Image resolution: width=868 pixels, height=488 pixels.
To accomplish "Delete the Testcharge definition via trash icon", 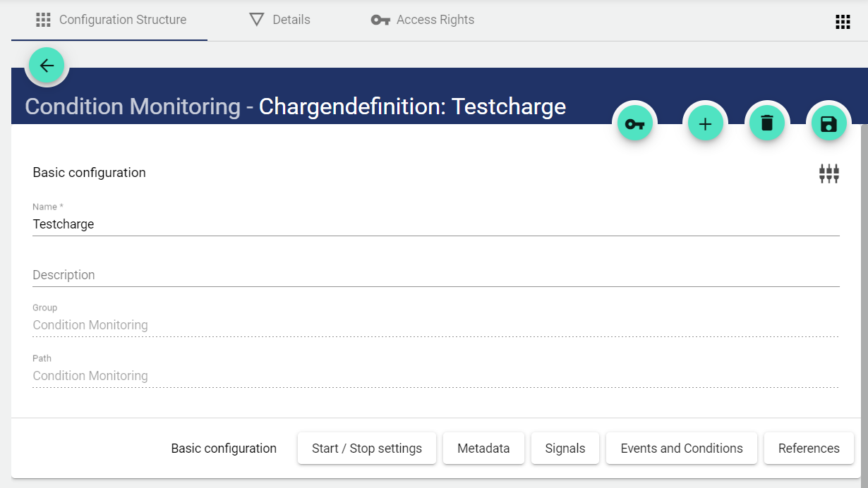I will pos(766,124).
